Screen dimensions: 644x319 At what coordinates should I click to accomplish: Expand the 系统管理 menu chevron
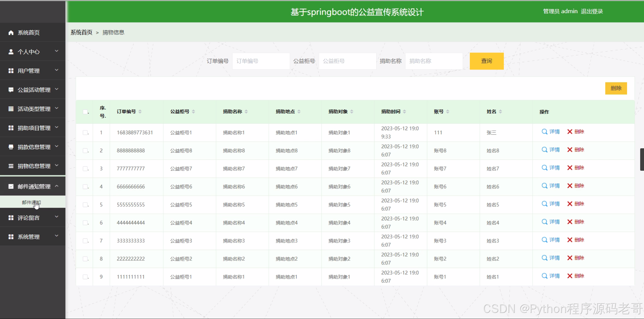pos(57,236)
